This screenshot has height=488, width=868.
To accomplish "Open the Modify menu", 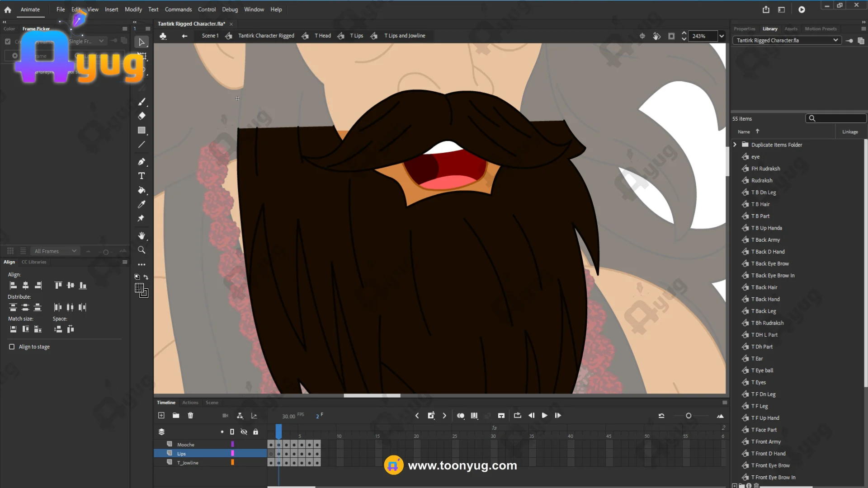I will click(x=133, y=9).
